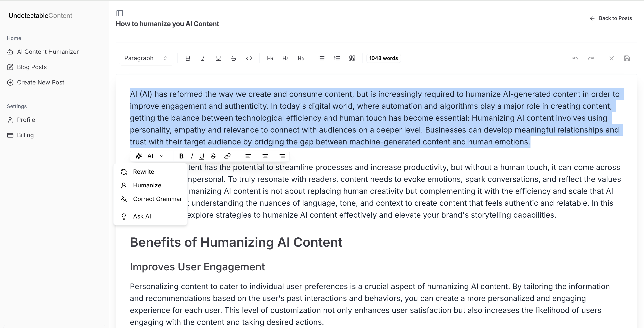Screen dimensions: 644x328
Task: Open the Paragraph style dropdown
Action: point(146,58)
